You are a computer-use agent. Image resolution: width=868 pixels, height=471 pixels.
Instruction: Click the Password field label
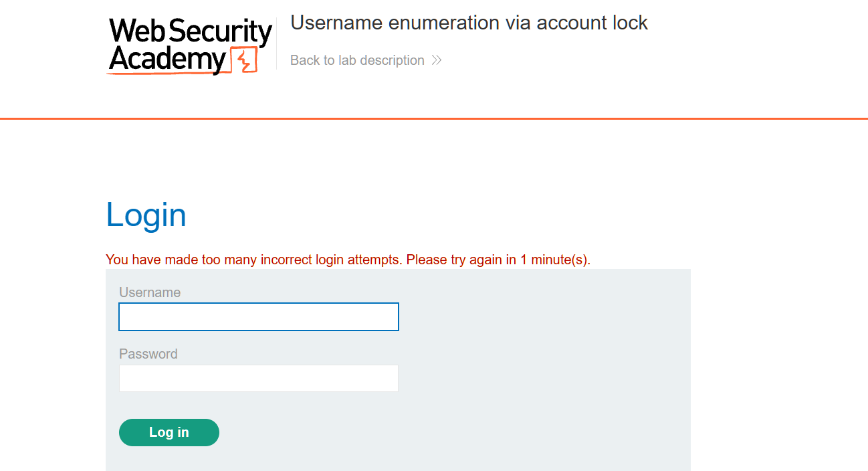(148, 354)
